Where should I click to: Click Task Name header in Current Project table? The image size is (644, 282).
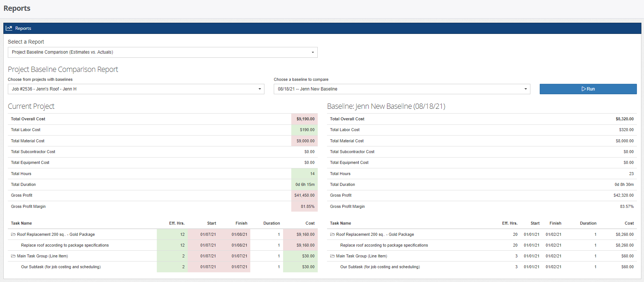[21, 223]
